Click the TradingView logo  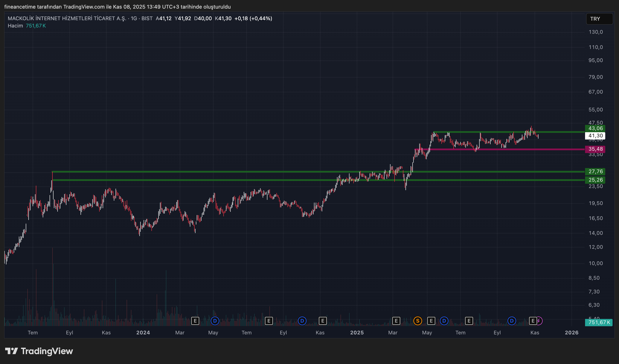[39, 351]
